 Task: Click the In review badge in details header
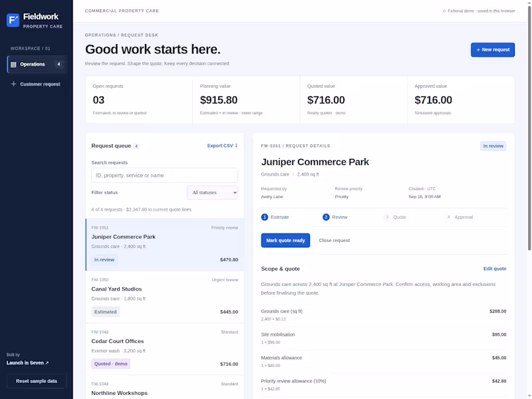(x=493, y=146)
